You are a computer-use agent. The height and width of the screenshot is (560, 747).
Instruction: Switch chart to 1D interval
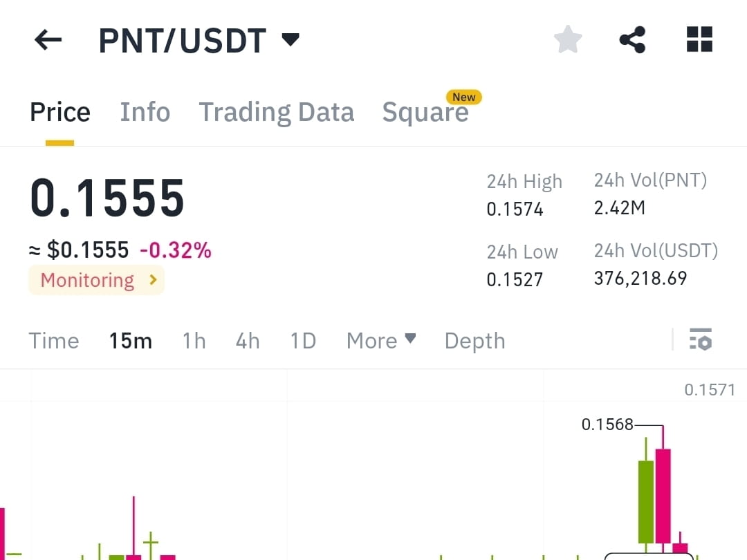pos(303,340)
